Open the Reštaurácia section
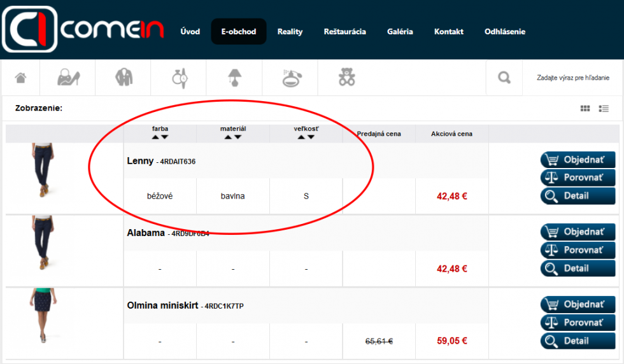Screen dimensions: 624x364 point(344,31)
